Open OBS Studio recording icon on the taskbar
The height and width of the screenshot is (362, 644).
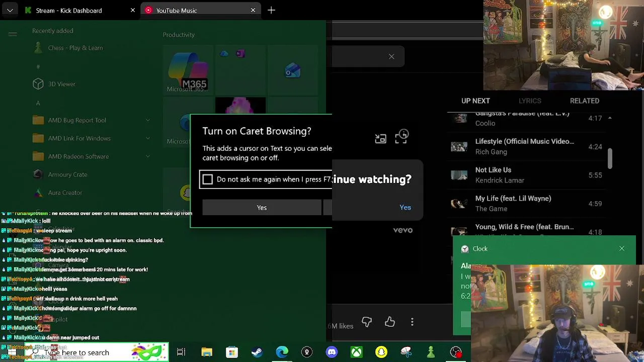456,352
